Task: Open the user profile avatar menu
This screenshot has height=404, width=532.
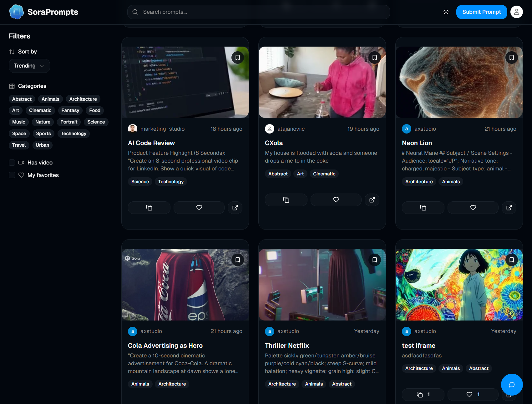Action: pos(516,12)
